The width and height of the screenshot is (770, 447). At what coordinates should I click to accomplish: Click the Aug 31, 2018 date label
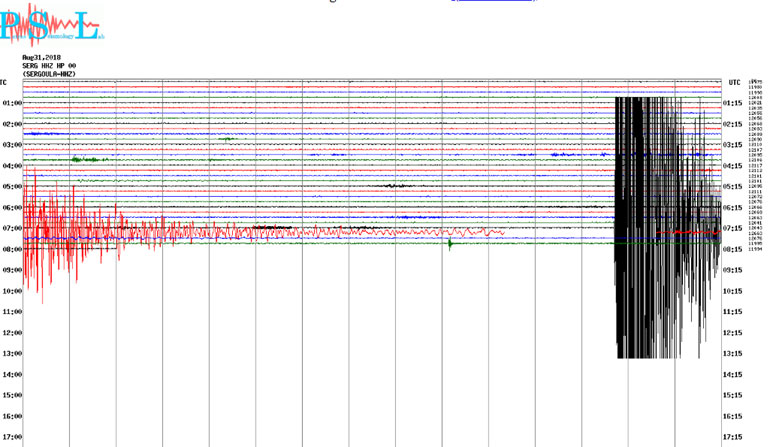tap(43, 58)
